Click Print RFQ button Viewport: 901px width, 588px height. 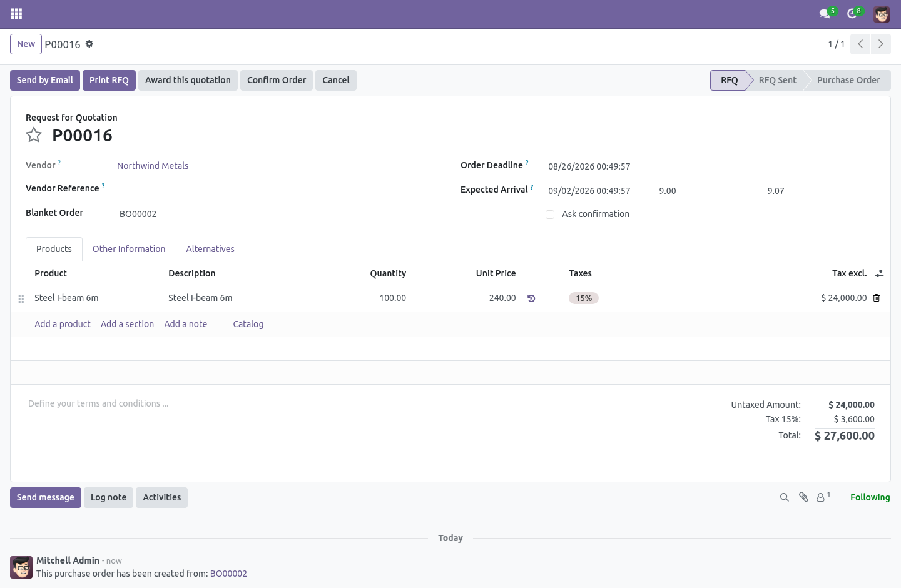click(x=109, y=80)
